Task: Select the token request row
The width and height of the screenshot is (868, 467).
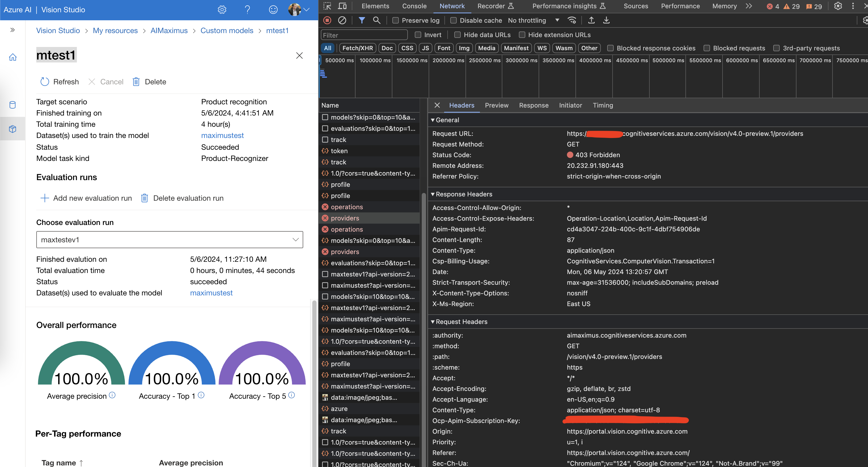Action: [369, 151]
